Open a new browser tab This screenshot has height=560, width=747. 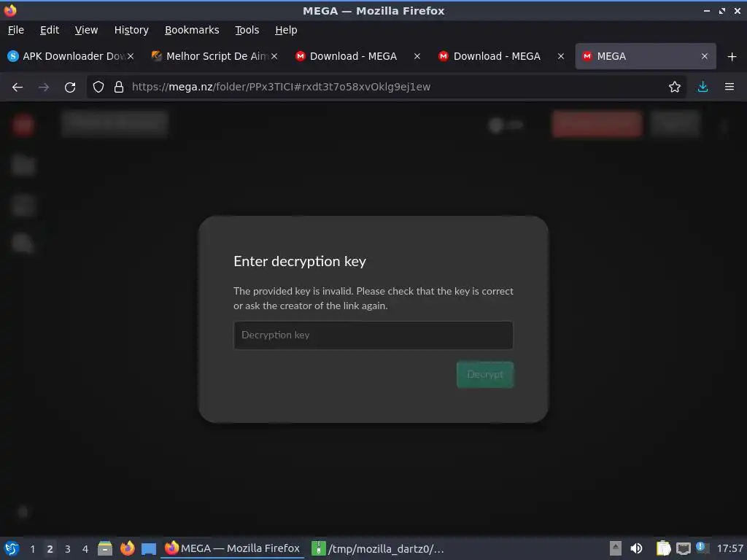[732, 57]
